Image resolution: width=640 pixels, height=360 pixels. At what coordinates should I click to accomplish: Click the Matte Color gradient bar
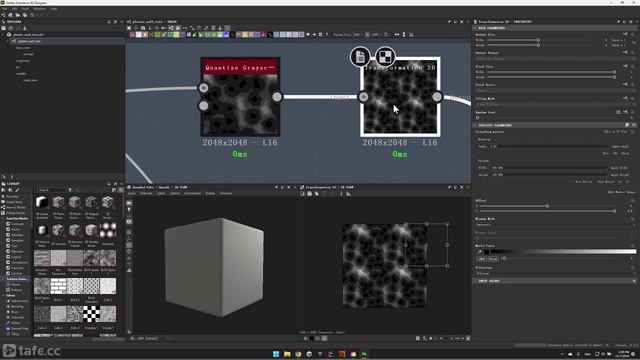point(563,252)
